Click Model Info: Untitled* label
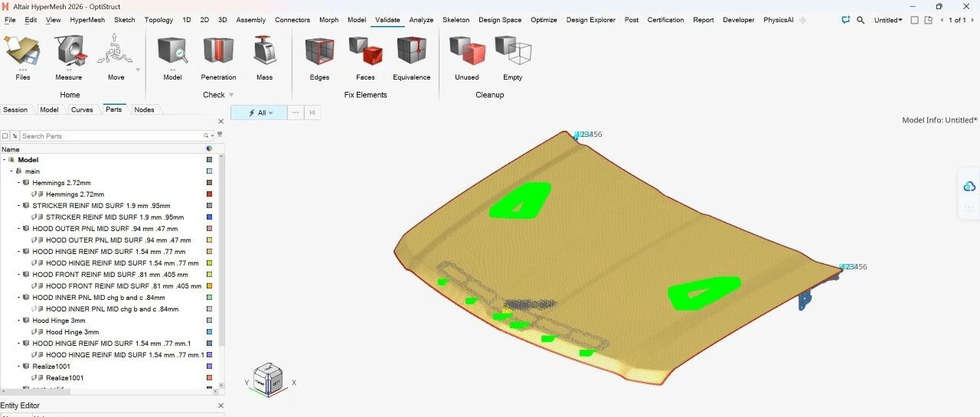This screenshot has width=980, height=417. pos(939,120)
